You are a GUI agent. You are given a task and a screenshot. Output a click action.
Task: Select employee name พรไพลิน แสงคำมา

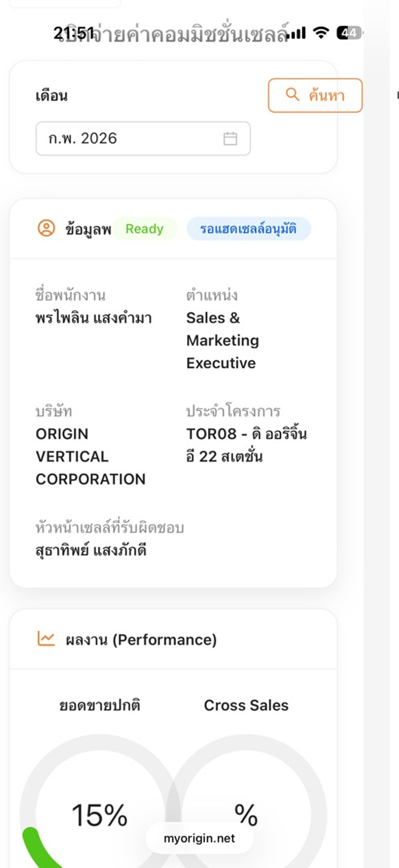pos(94,318)
